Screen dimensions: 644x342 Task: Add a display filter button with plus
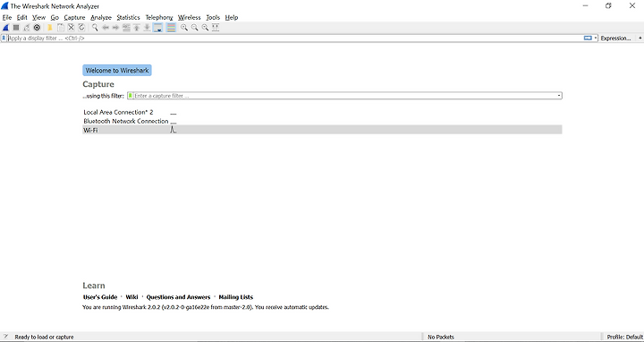click(x=640, y=38)
